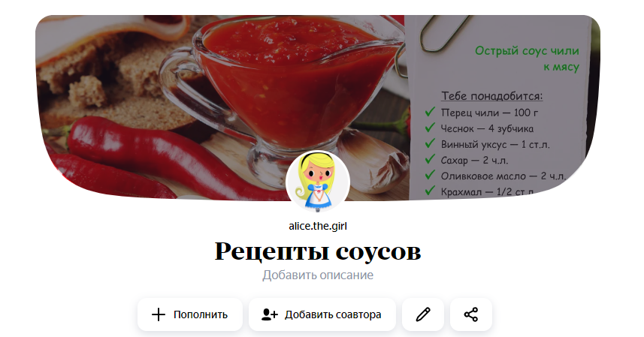Click the Добавить соавтора button

point(322,314)
